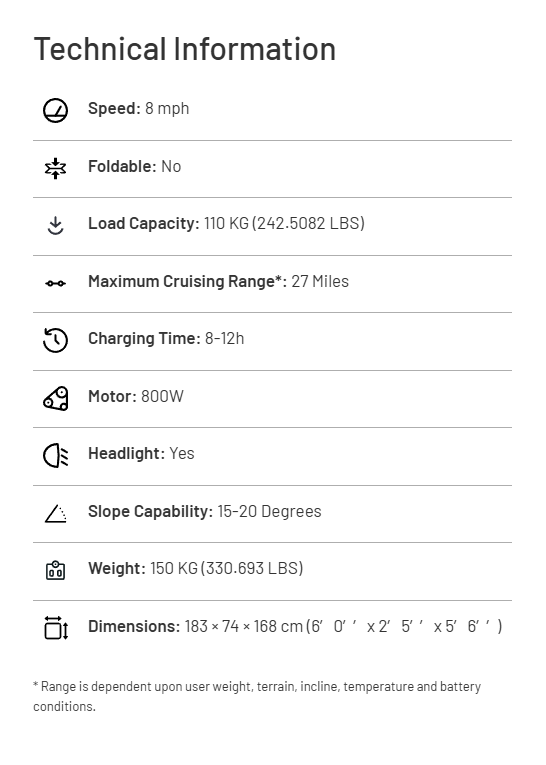This screenshot has width=546, height=765.
Task: Click the Load Capacity 110 KG text
Action: (x=226, y=223)
